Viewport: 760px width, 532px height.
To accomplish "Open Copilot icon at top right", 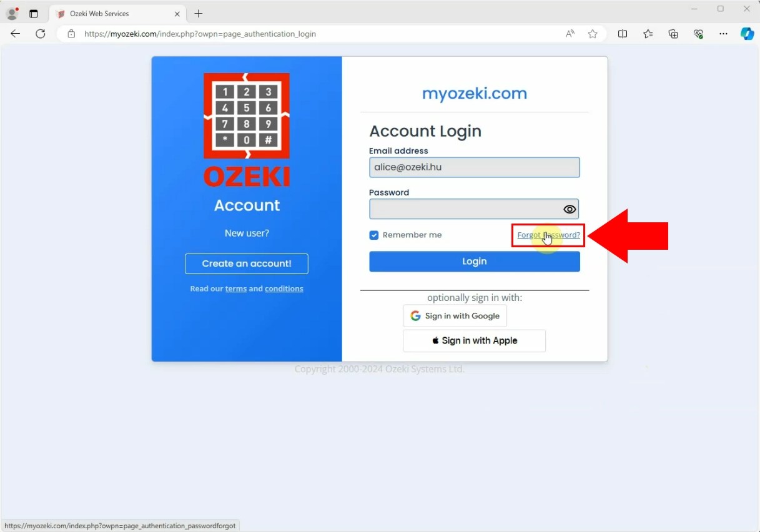I will 747,34.
